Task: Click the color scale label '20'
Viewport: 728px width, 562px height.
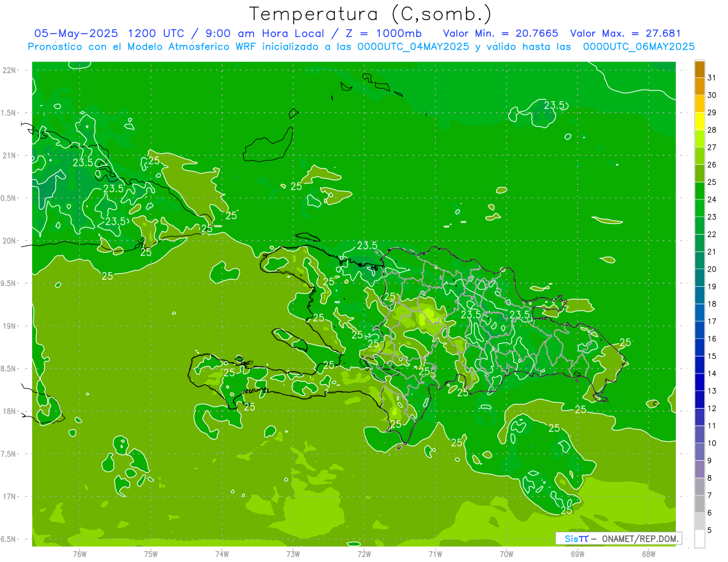Action: (712, 269)
